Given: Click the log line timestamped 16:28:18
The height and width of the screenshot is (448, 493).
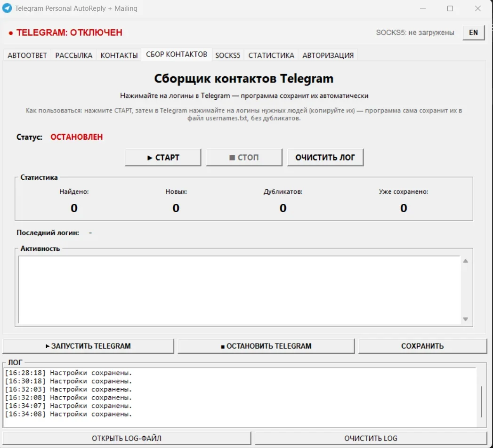Looking at the screenshot, I should coord(68,373).
